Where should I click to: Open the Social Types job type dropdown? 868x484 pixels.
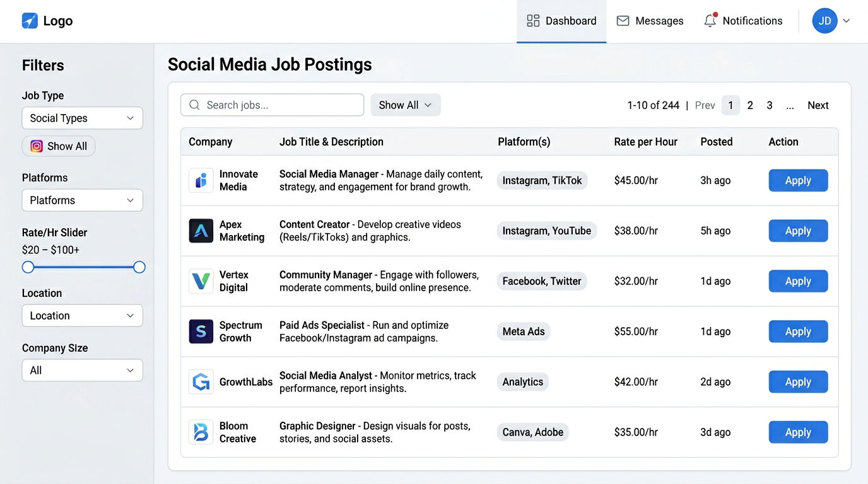pos(83,118)
